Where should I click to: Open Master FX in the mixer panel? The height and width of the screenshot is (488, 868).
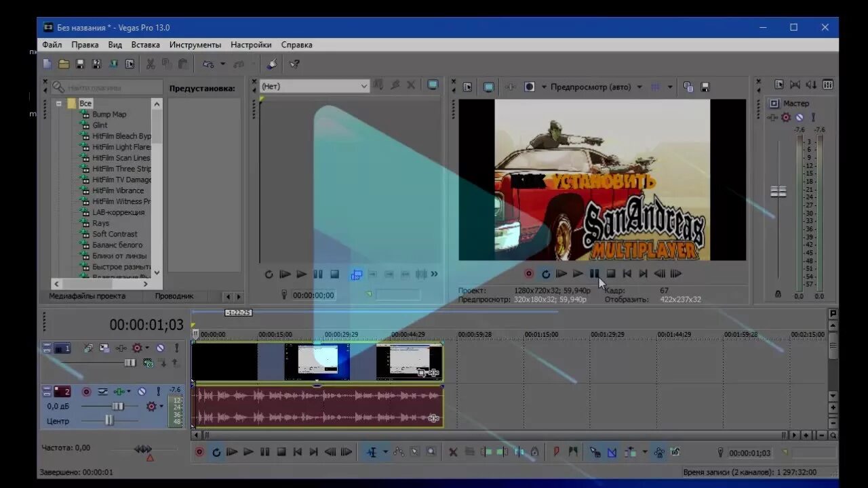point(772,117)
